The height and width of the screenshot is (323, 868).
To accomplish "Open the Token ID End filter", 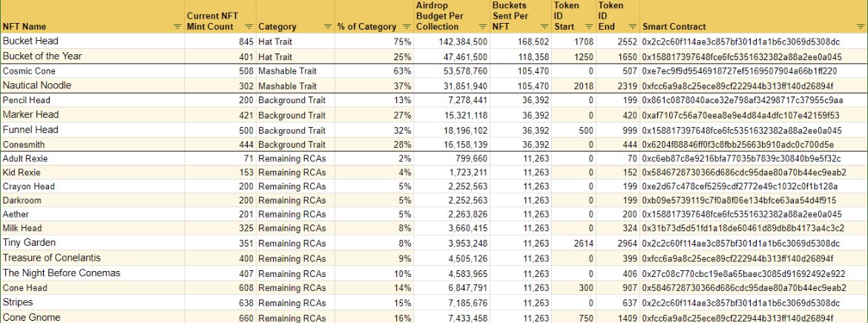I will [632, 27].
